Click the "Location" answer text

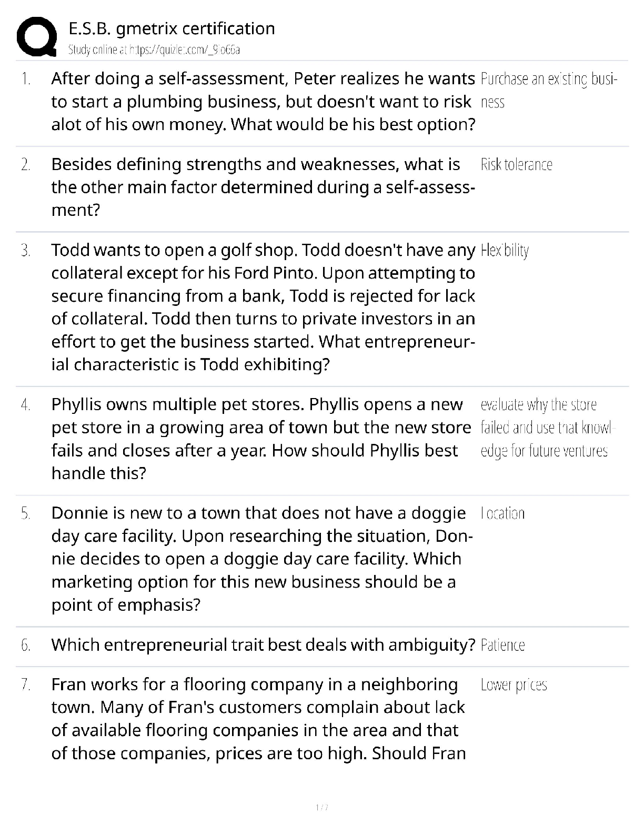[x=502, y=513]
